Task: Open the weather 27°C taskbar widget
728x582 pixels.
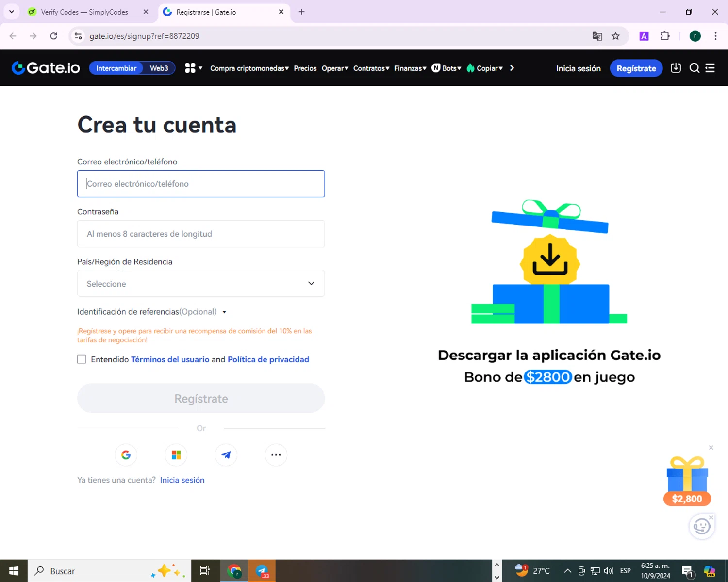Action: pyautogui.click(x=533, y=571)
